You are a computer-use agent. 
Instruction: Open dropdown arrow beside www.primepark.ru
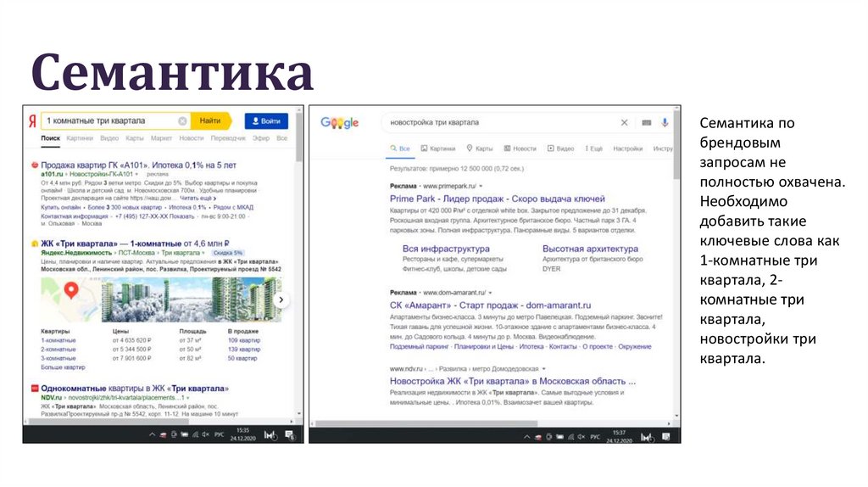pyautogui.click(x=481, y=186)
